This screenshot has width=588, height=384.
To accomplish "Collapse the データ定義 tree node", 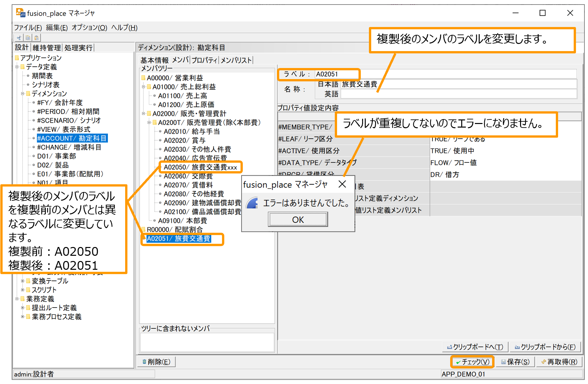I will click(x=17, y=67).
